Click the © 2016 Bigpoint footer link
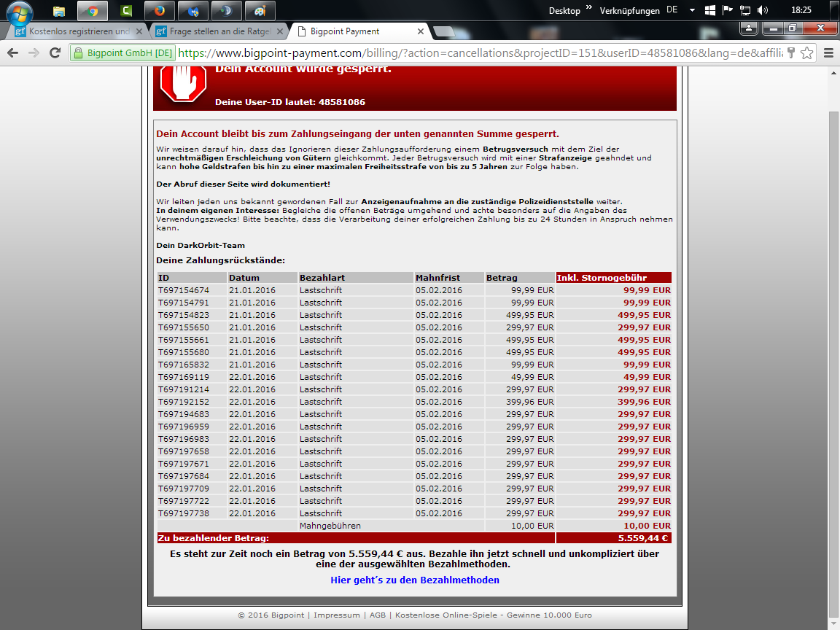This screenshot has width=840, height=630. 271,615
